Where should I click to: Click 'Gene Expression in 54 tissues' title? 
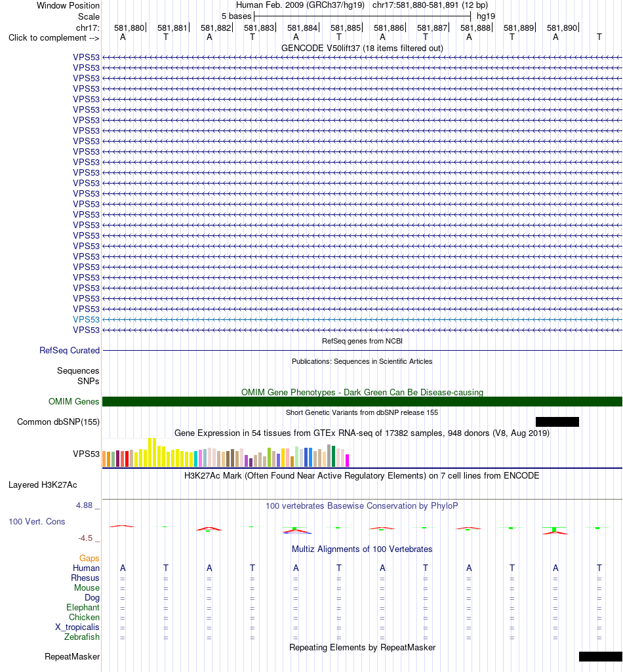(x=362, y=433)
